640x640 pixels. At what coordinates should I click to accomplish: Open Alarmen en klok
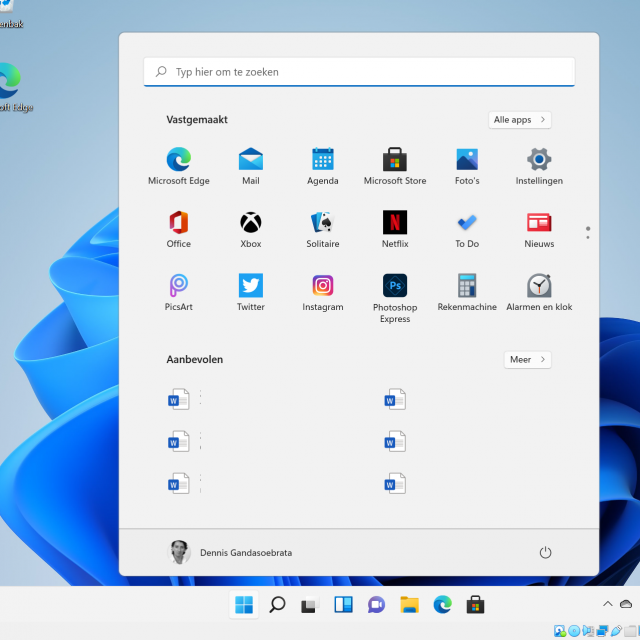tap(539, 292)
